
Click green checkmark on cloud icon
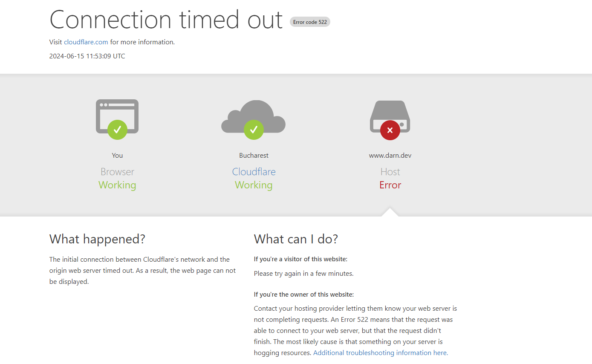[x=254, y=130]
